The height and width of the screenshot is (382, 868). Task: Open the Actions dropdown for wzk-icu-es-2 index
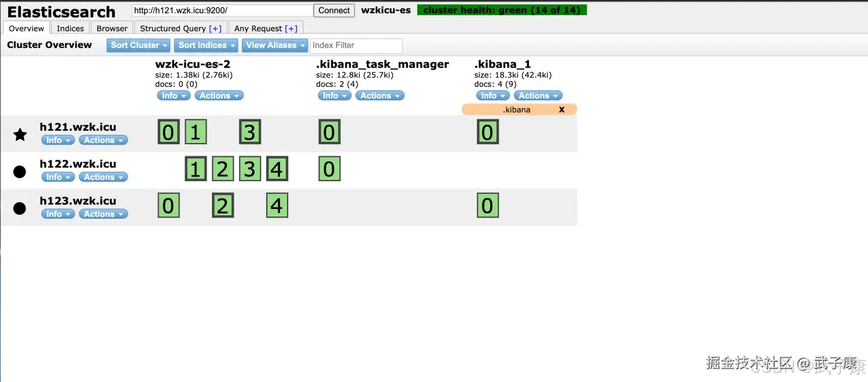click(x=219, y=95)
